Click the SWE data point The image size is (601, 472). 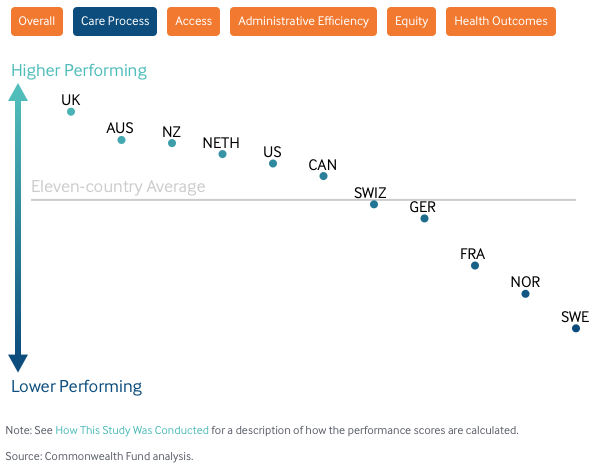click(576, 328)
